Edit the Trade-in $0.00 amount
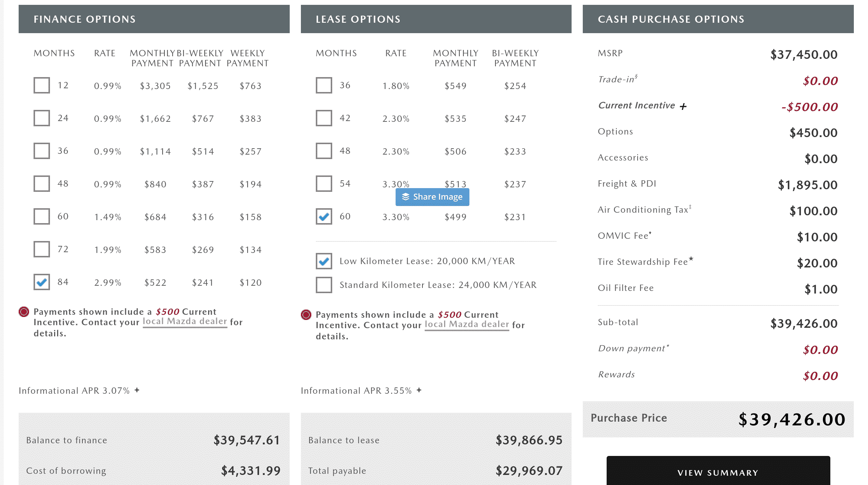Viewport: 868px width, 485px height. [x=820, y=81]
